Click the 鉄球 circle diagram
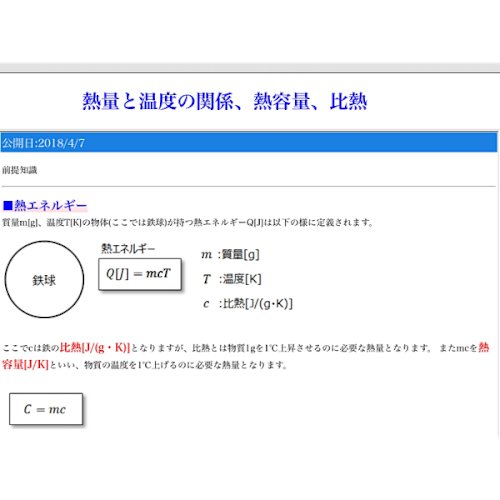Viewport: 500px width, 500px height. (x=44, y=279)
